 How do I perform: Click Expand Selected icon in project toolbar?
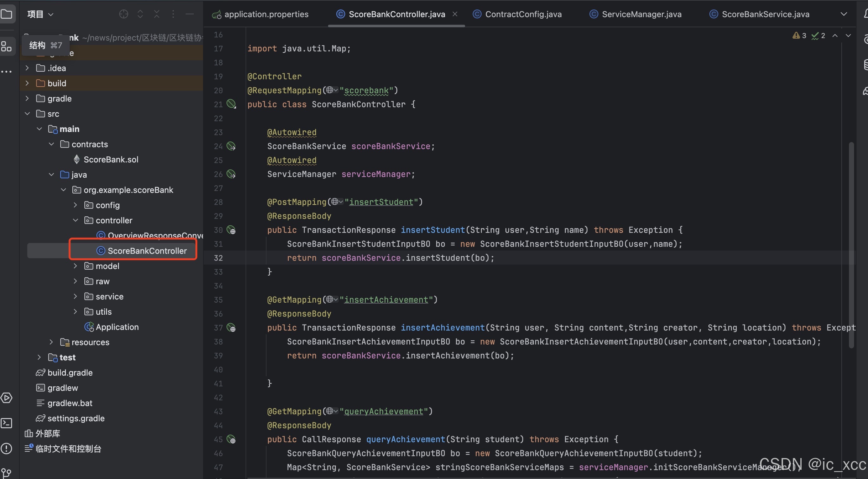pos(140,14)
